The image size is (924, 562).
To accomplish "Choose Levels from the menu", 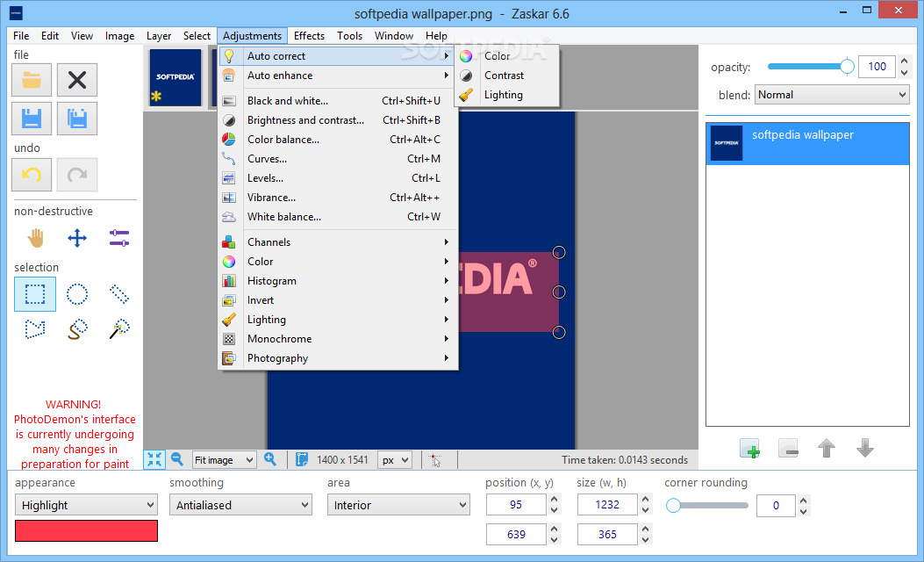I will pos(336,178).
